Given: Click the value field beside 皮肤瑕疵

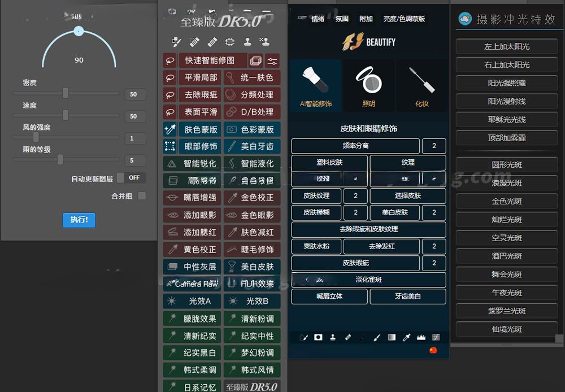Looking at the screenshot, I should (434, 263).
